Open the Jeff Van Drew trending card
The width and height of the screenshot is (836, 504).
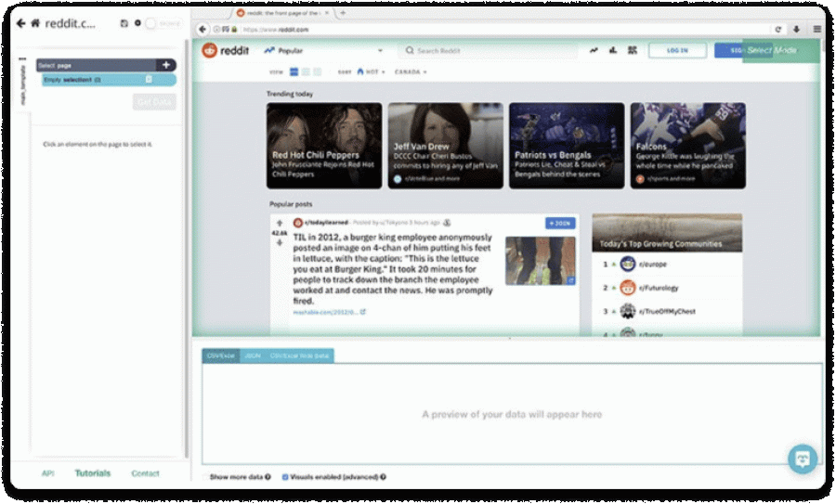point(445,146)
